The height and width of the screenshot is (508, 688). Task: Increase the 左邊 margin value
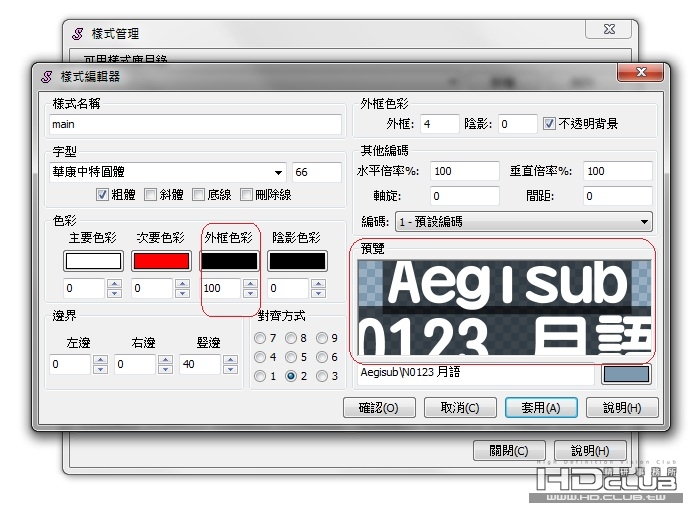(100, 360)
